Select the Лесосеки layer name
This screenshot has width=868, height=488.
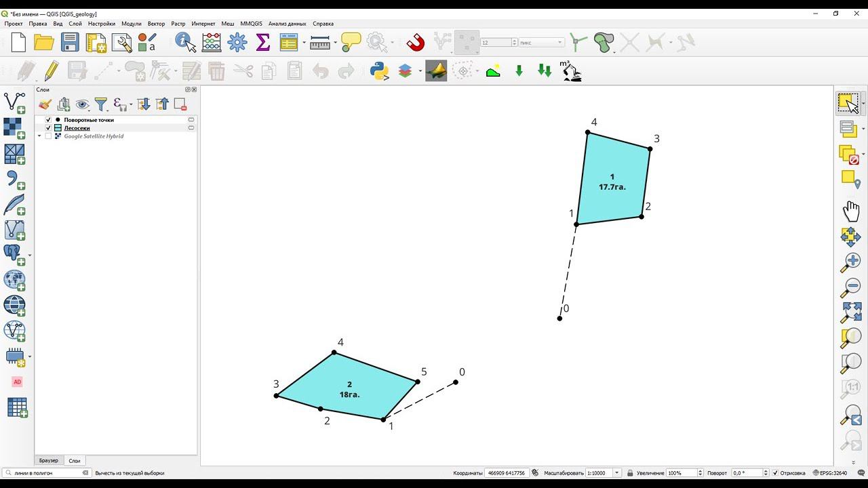(77, 128)
